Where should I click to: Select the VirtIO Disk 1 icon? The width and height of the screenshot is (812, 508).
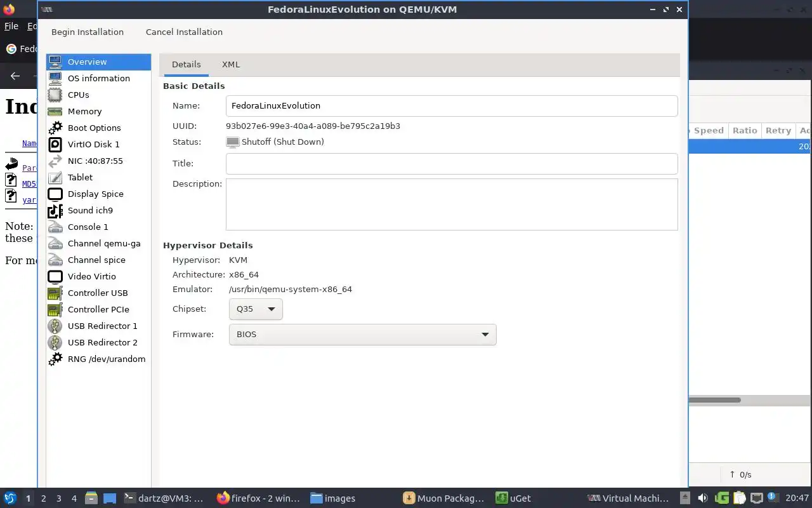tap(55, 144)
